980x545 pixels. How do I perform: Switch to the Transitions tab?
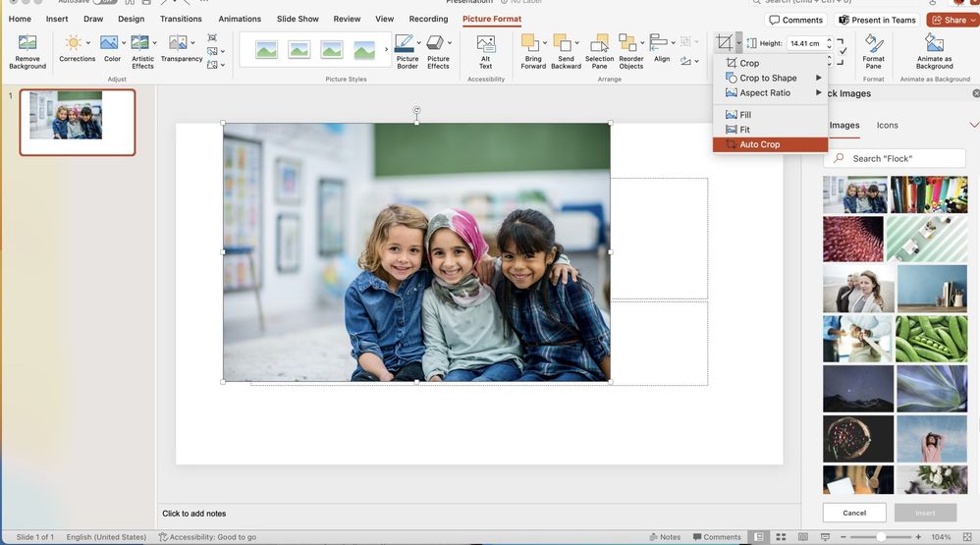point(181,19)
